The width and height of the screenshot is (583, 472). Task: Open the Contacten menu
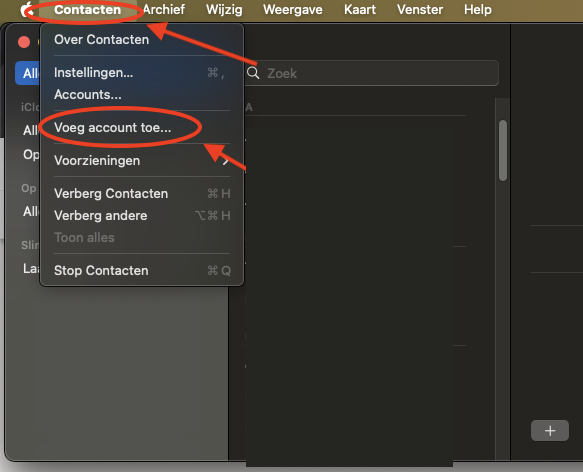pyautogui.click(x=87, y=10)
